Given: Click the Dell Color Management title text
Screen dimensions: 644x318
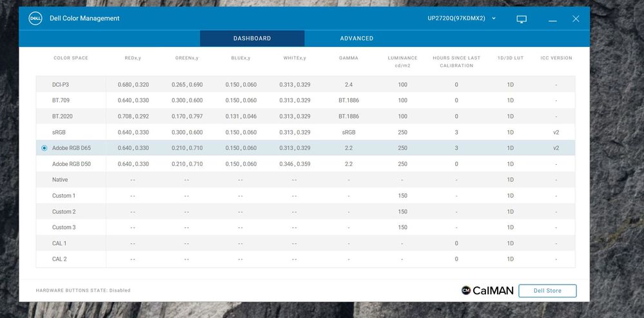Looking at the screenshot, I should [84, 19].
